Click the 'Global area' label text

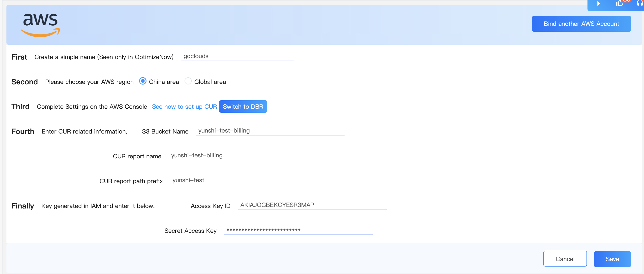pos(210,82)
